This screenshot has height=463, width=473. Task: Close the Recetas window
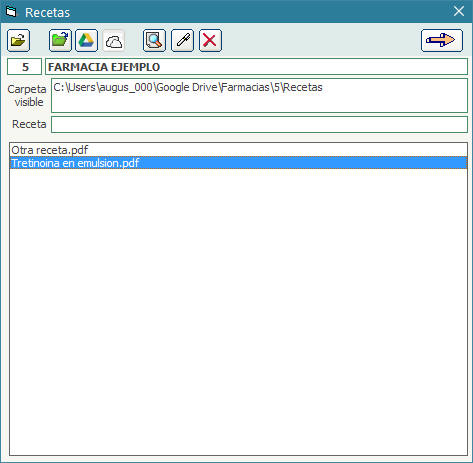coord(459,11)
